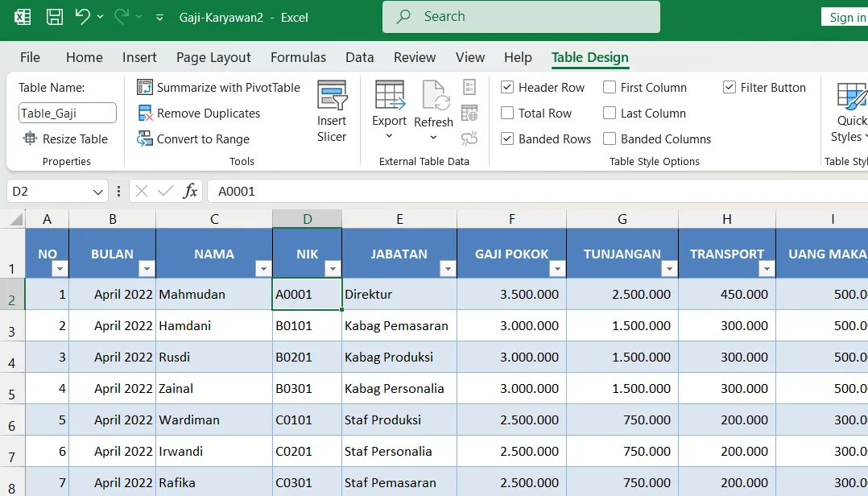
Task: Click Convert to Range
Action: pyautogui.click(x=194, y=139)
